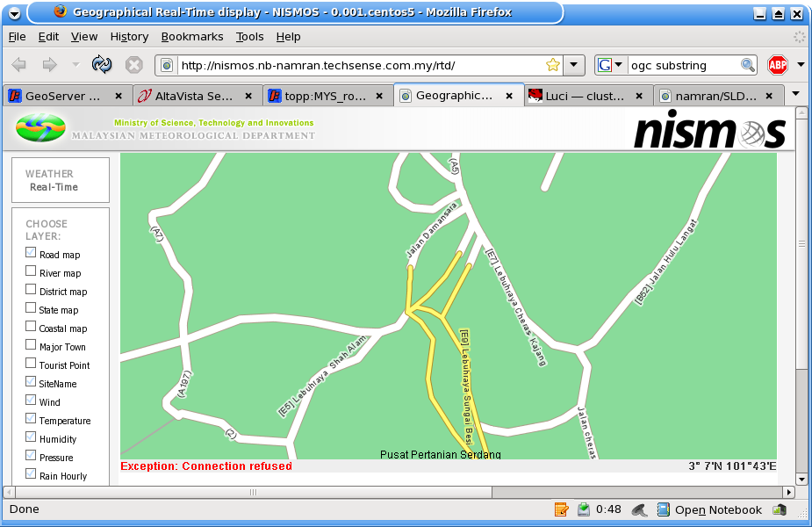Click the Reload page icon

pyautogui.click(x=102, y=65)
